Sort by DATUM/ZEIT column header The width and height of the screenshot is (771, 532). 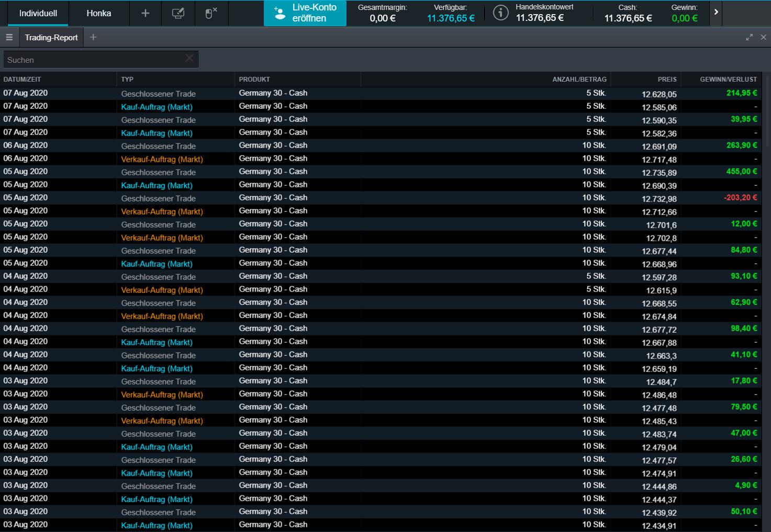[22, 80]
